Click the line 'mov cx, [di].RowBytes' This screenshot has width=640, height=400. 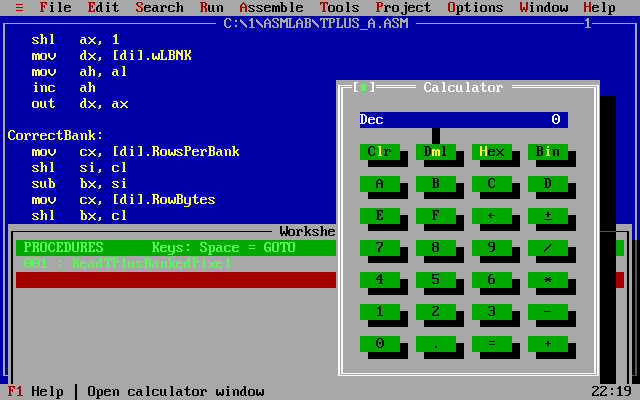(123, 200)
